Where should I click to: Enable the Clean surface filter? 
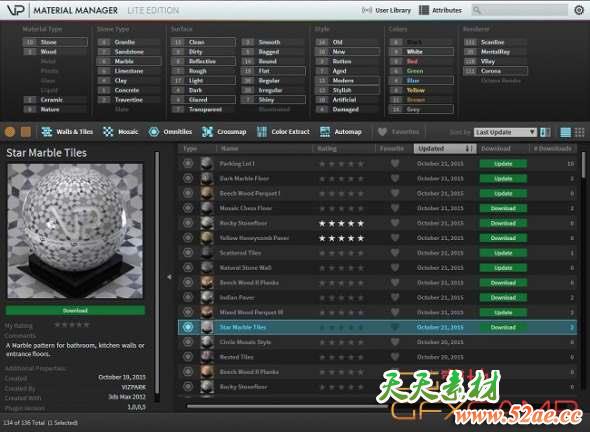pos(203,42)
